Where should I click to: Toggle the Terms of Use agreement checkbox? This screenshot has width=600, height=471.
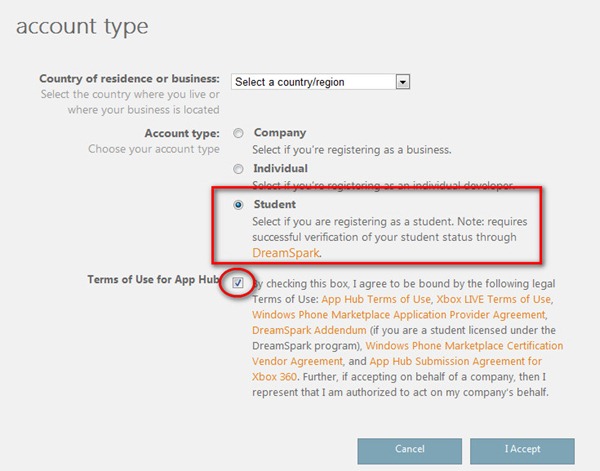pos(237,283)
